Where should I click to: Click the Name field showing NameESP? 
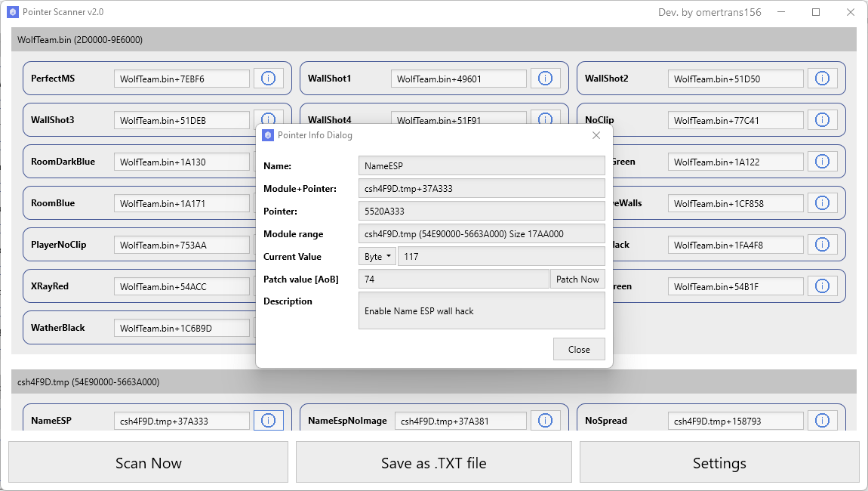(482, 165)
